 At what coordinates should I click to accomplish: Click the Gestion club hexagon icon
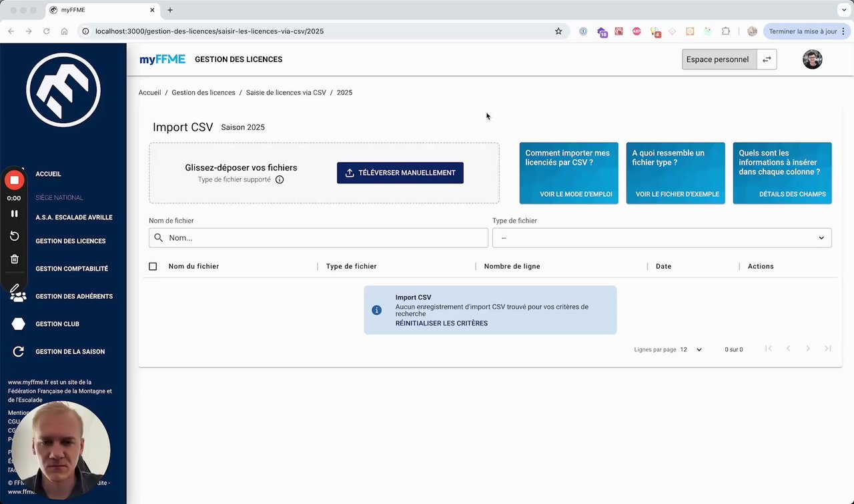pyautogui.click(x=19, y=324)
